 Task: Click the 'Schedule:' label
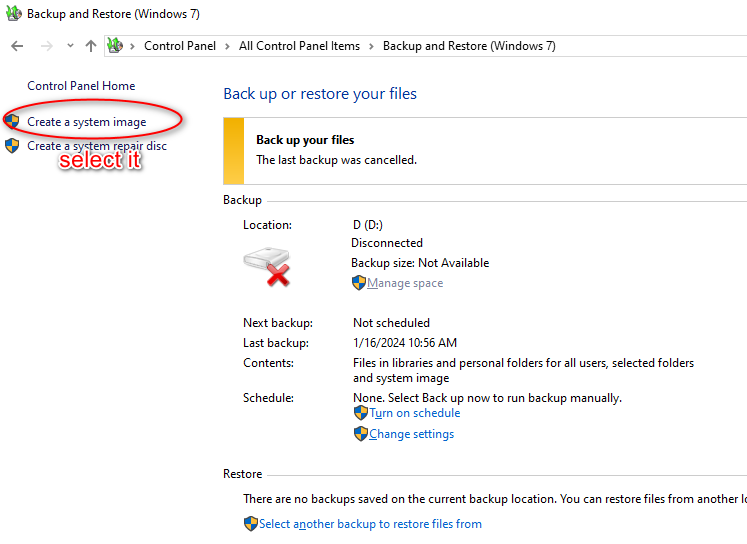pyautogui.click(x=268, y=398)
